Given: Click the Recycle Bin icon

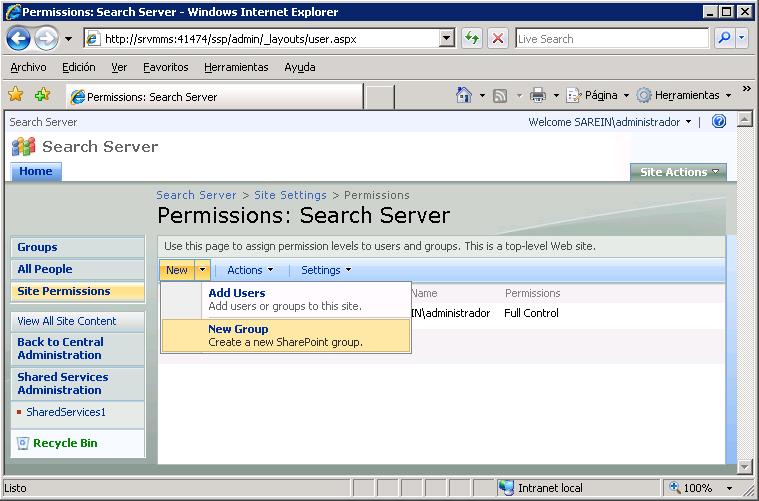Looking at the screenshot, I should coord(22,443).
